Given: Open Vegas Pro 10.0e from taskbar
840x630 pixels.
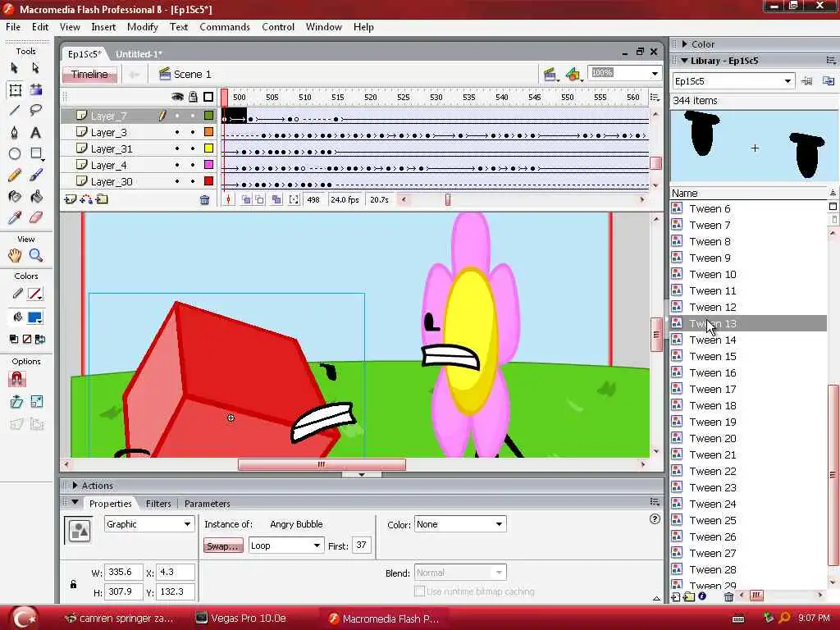Looking at the screenshot, I should click(240, 619).
